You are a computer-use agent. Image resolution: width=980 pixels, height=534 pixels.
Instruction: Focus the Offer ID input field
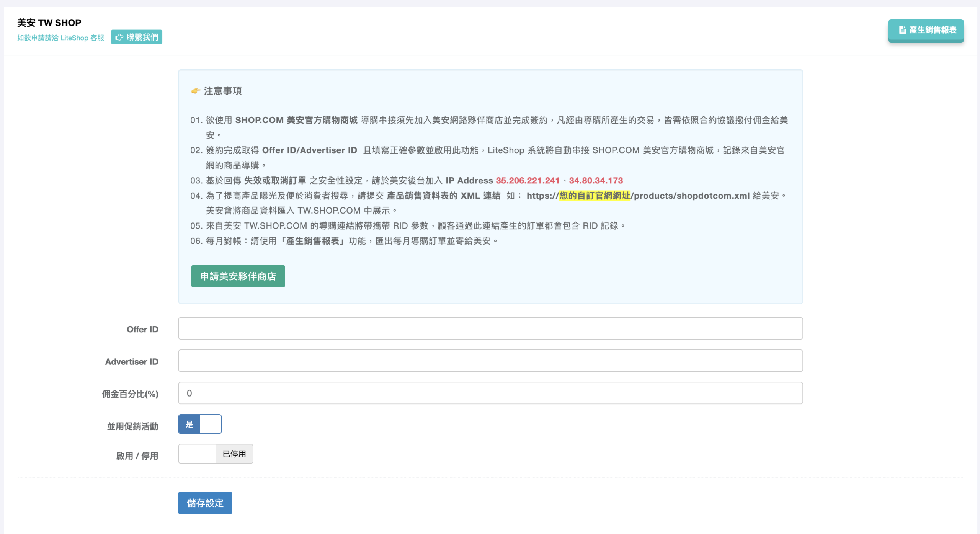pyautogui.click(x=490, y=328)
